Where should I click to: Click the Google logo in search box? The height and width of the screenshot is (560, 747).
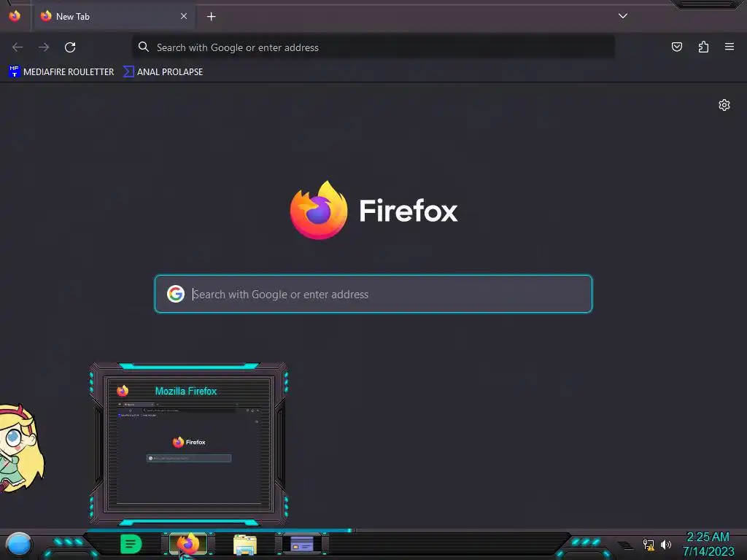(x=176, y=294)
